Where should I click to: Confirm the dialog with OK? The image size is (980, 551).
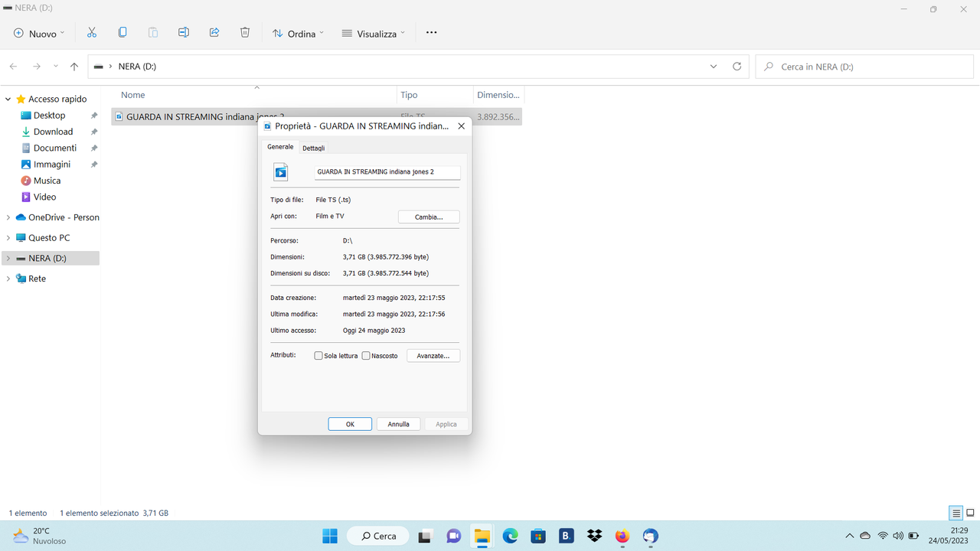coord(350,424)
